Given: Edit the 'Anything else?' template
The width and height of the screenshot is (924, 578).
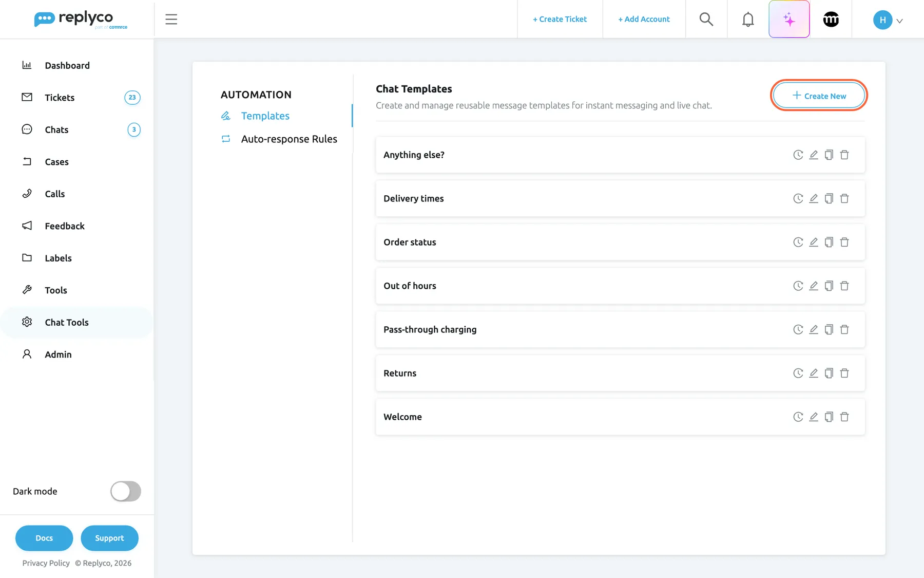Looking at the screenshot, I should [814, 155].
